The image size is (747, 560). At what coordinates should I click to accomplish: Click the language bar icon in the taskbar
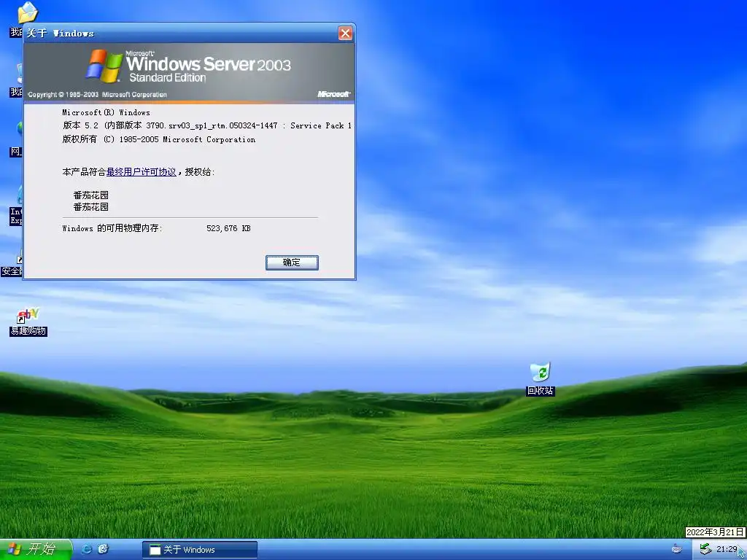(676, 549)
